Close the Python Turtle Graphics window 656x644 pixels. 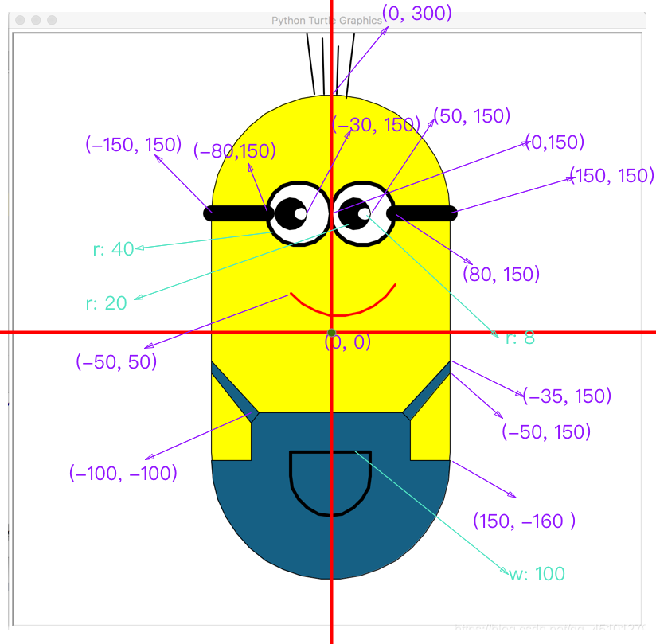click(20, 20)
